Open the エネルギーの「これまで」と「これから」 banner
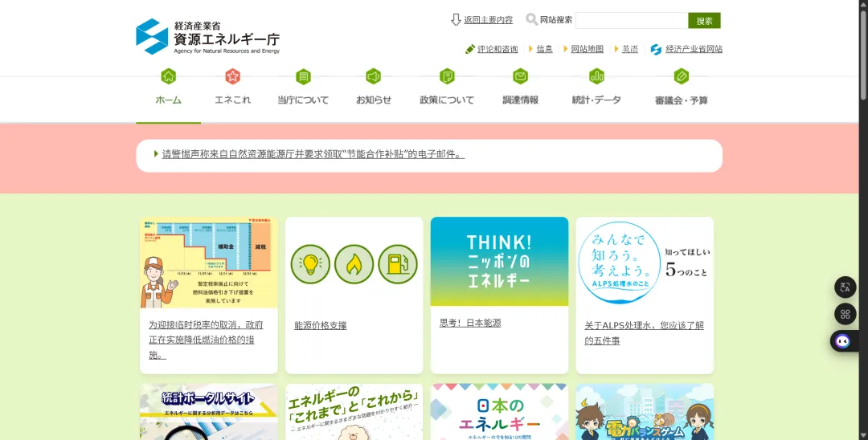868x440 pixels. click(x=354, y=412)
